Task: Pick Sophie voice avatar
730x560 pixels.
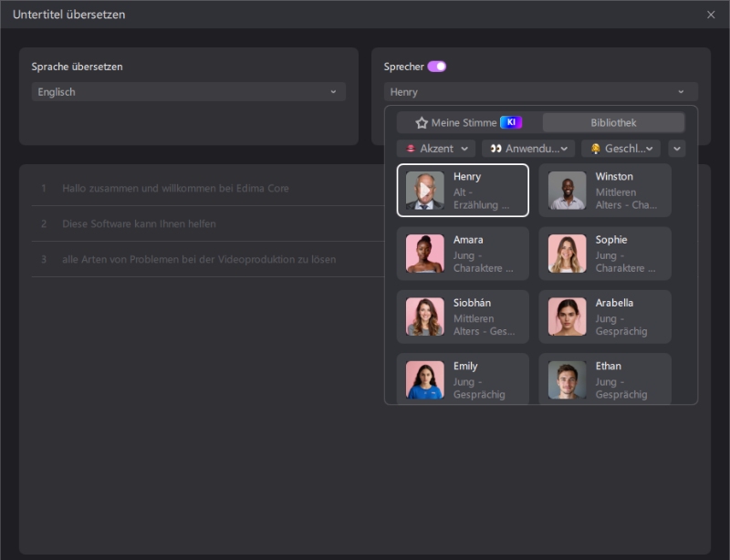Action: [567, 254]
